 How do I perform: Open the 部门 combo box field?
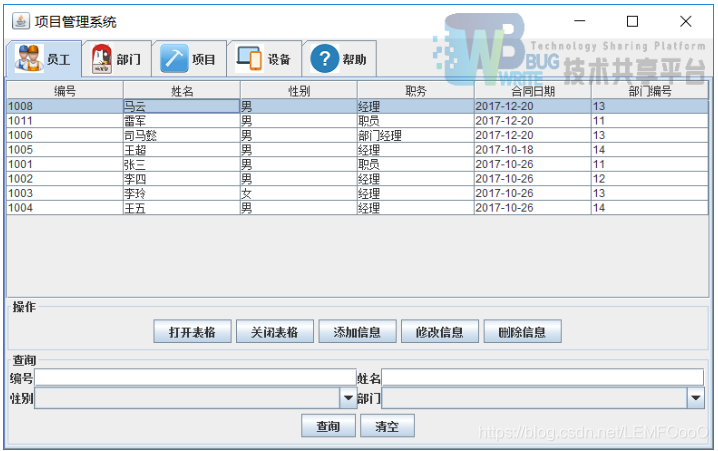[543, 398]
